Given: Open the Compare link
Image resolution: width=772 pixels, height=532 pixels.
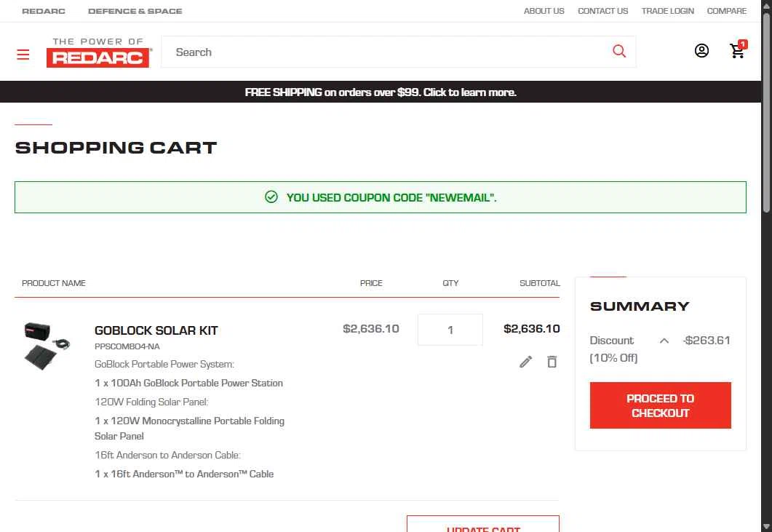Looking at the screenshot, I should [x=727, y=11].
